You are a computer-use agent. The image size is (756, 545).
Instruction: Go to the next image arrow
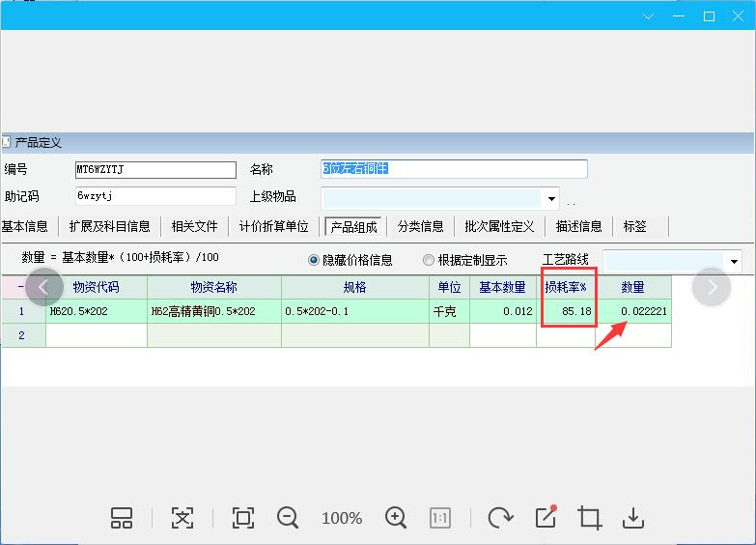(712, 287)
